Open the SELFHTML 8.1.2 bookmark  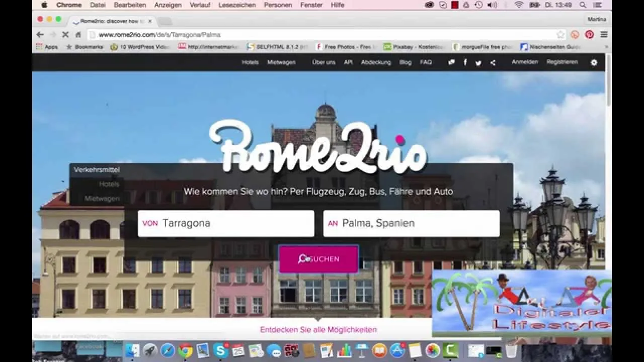point(277,47)
